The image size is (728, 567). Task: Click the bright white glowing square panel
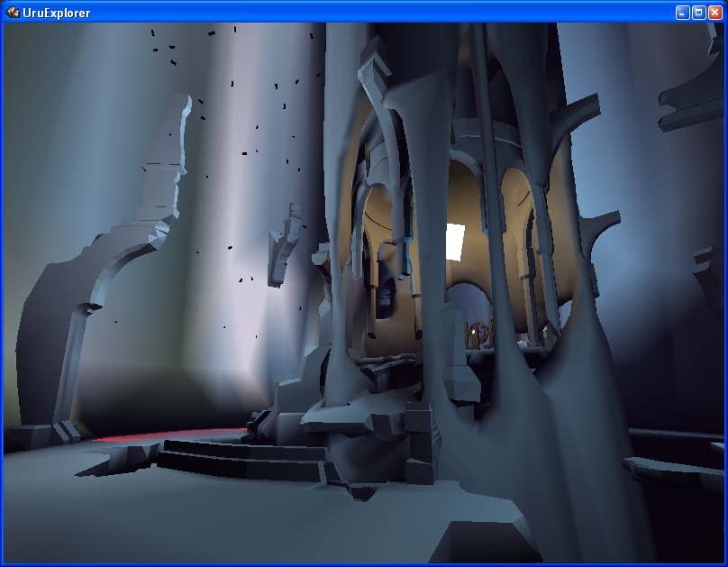(x=455, y=241)
